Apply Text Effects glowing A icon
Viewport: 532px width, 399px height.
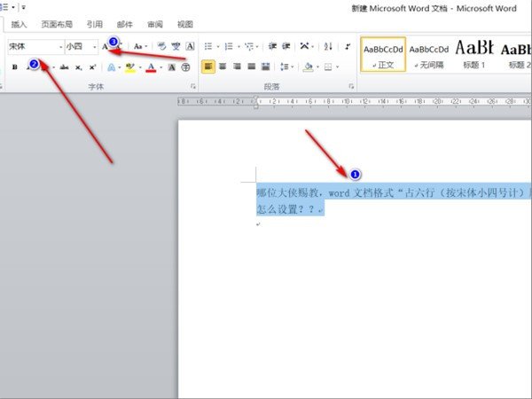pyautogui.click(x=112, y=66)
